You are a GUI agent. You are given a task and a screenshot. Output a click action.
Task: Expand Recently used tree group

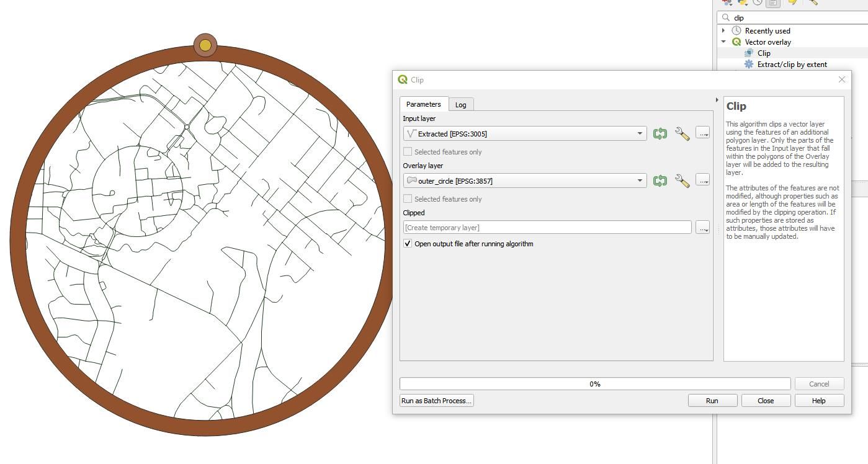[723, 30]
